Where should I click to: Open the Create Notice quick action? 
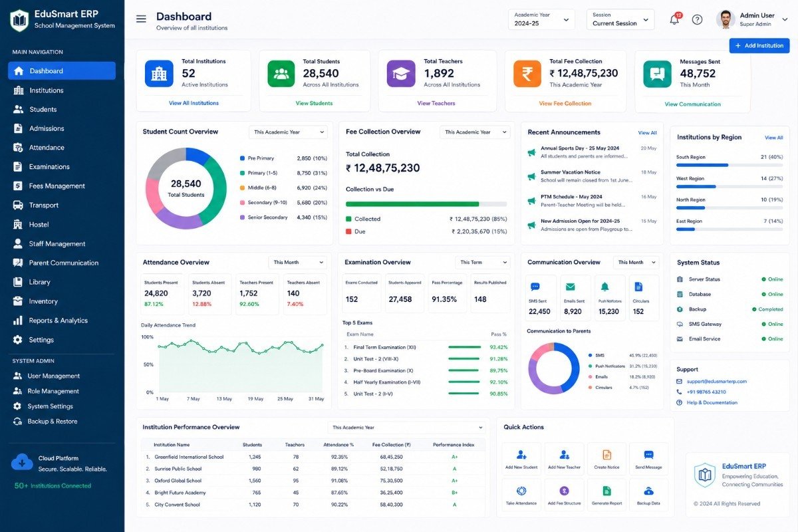click(606, 459)
